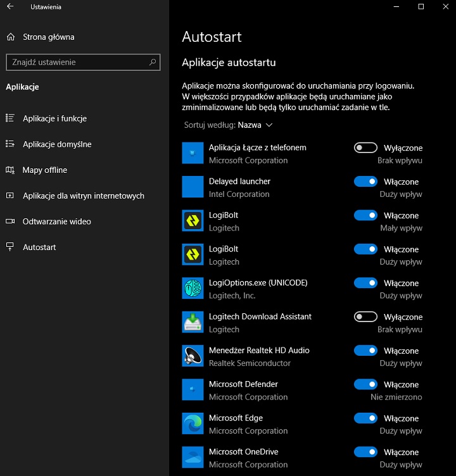This screenshot has width=456, height=476.
Task: Click the LogiOptions.exe brain icon
Action: pos(192,289)
